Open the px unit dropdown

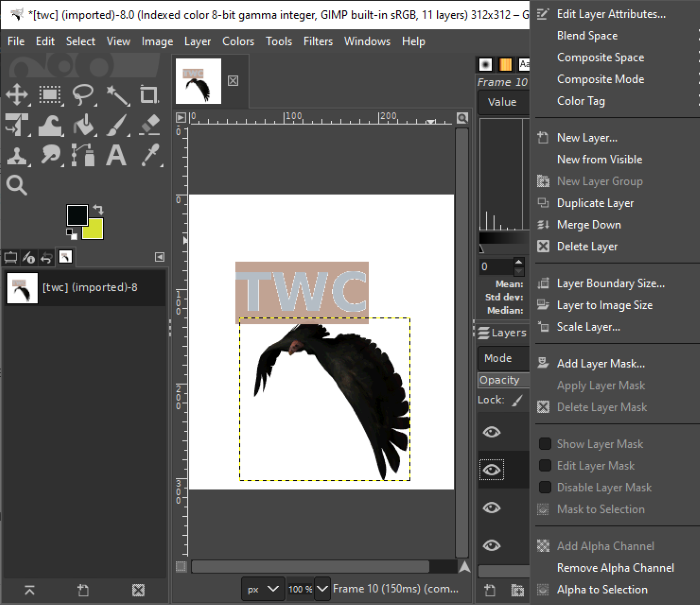point(262,589)
